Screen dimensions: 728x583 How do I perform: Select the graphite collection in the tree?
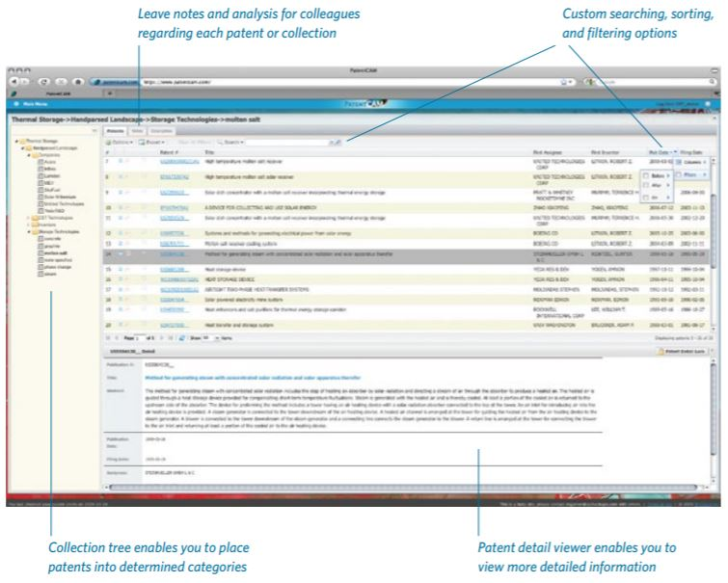[49, 246]
